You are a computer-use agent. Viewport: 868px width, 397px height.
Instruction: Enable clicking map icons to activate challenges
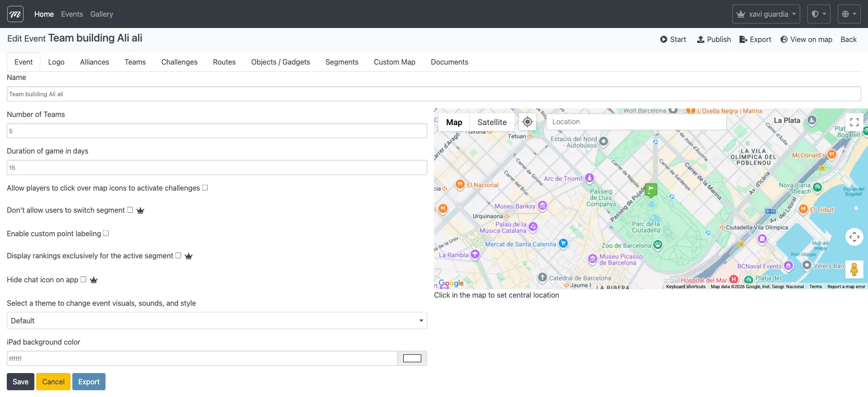[x=205, y=188]
